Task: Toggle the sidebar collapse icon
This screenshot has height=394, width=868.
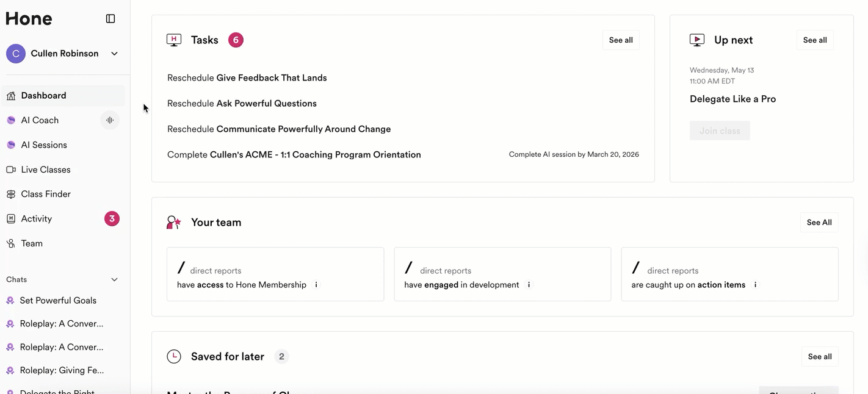Action: point(110,19)
